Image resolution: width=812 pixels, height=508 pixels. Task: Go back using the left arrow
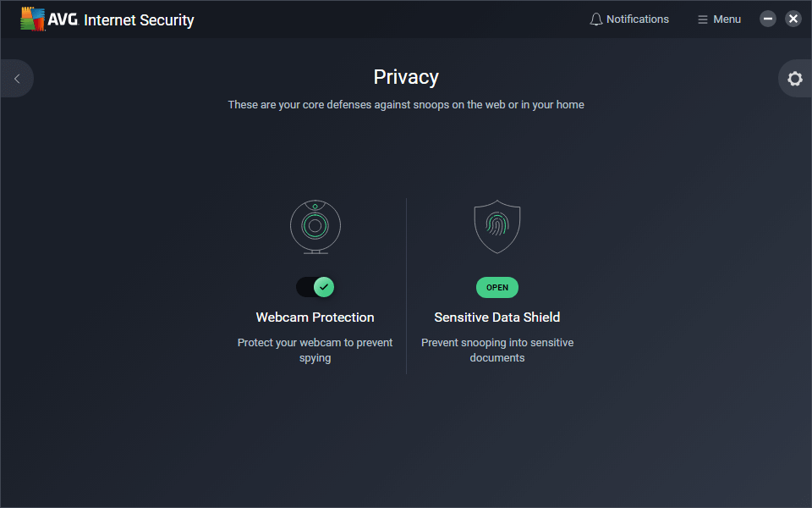(x=17, y=79)
